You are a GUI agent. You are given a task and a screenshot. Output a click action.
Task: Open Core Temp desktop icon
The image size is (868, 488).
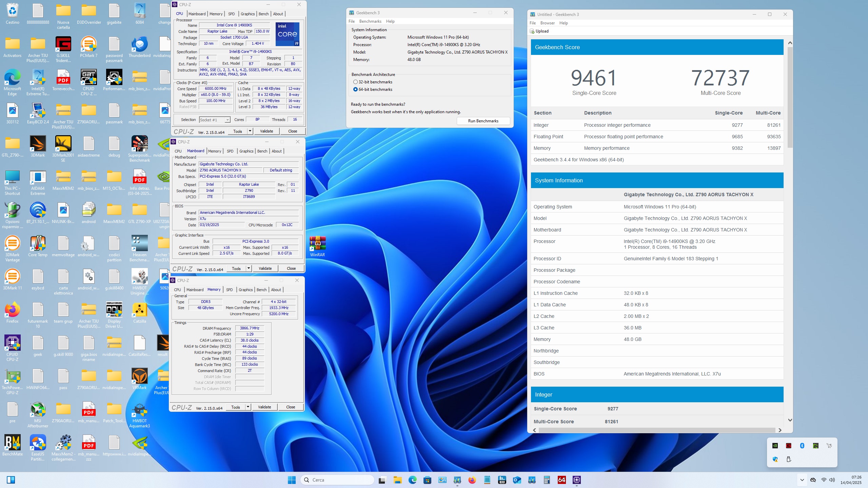(38, 246)
